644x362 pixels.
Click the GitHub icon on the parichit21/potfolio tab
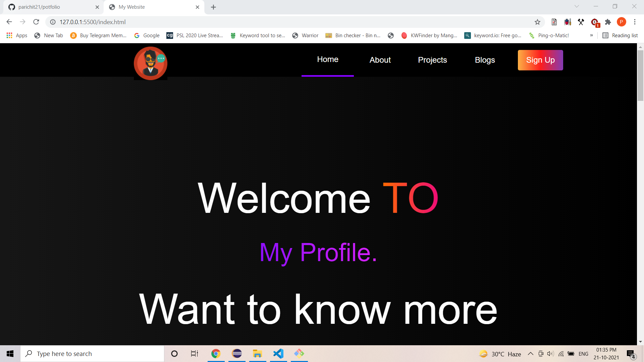click(11, 7)
